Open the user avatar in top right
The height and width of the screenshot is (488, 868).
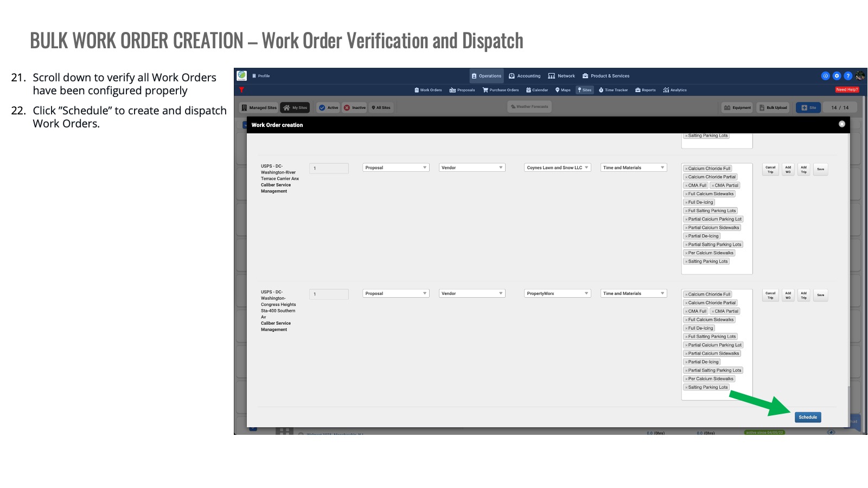click(x=860, y=76)
